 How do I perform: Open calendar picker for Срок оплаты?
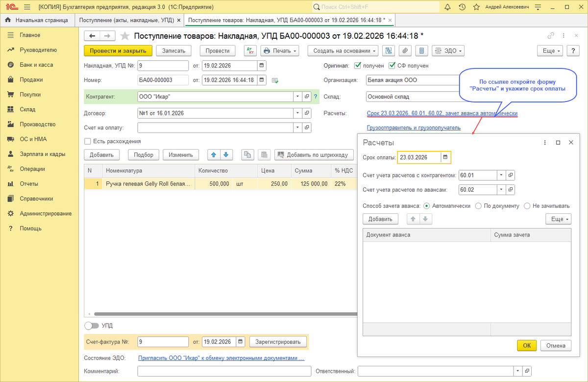coord(445,157)
